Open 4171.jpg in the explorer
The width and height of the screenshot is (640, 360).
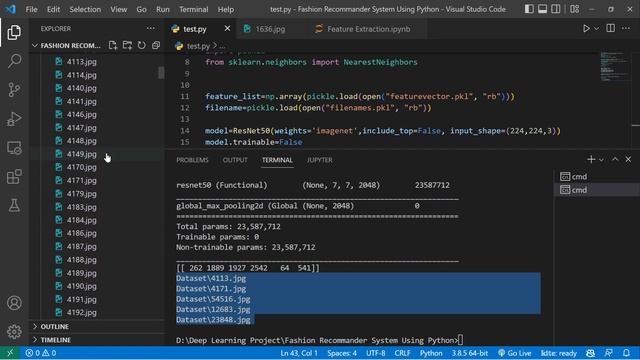(x=82, y=180)
